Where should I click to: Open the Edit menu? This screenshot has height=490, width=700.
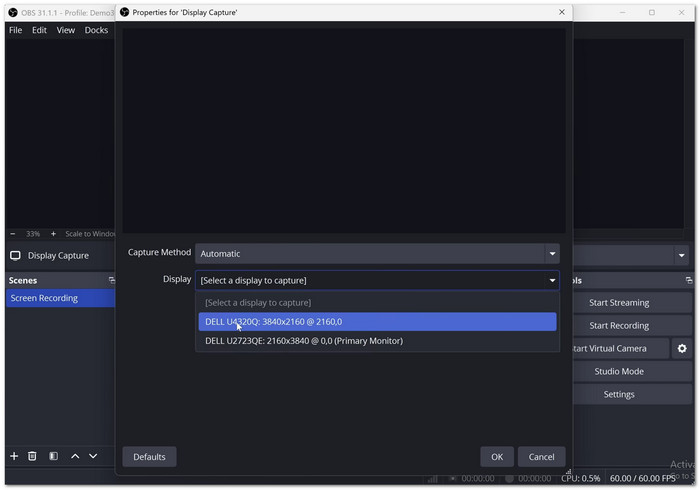coord(39,30)
